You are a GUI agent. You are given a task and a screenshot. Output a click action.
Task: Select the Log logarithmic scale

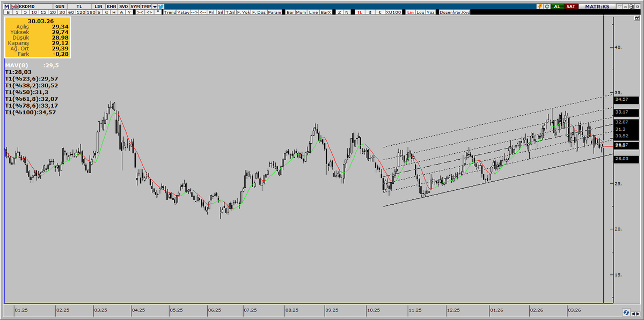(x=420, y=12)
